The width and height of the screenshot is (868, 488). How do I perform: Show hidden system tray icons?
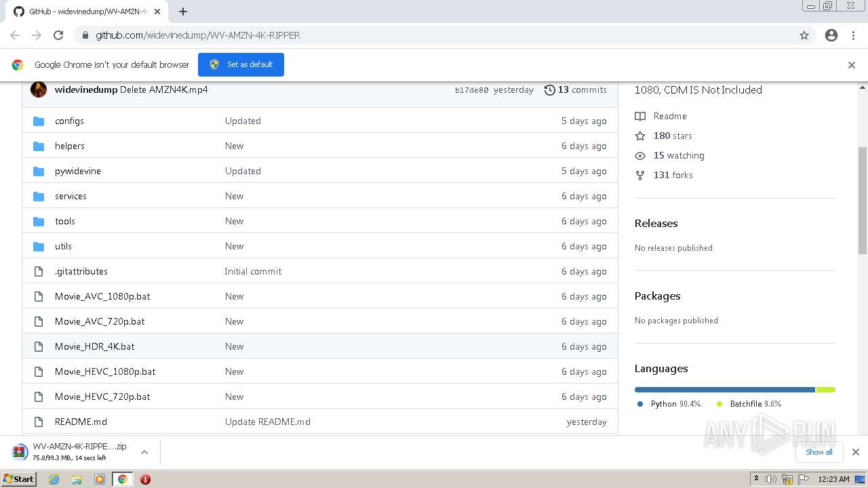pyautogui.click(x=756, y=479)
